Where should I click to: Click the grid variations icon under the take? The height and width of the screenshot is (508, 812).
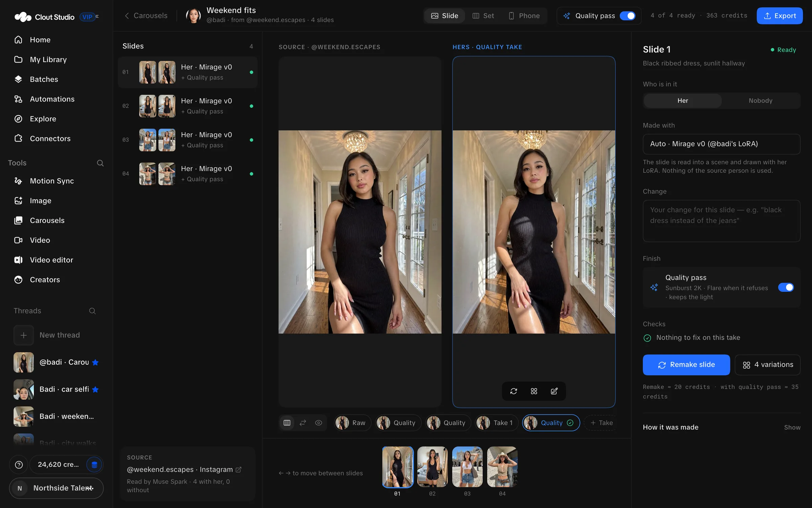[534, 391]
